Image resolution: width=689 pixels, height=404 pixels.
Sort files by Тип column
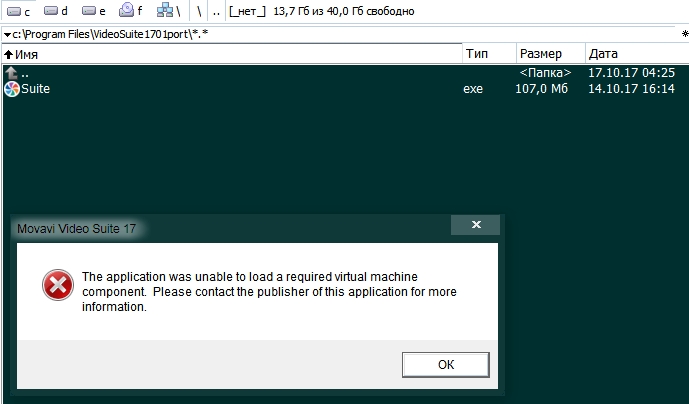[x=477, y=53]
